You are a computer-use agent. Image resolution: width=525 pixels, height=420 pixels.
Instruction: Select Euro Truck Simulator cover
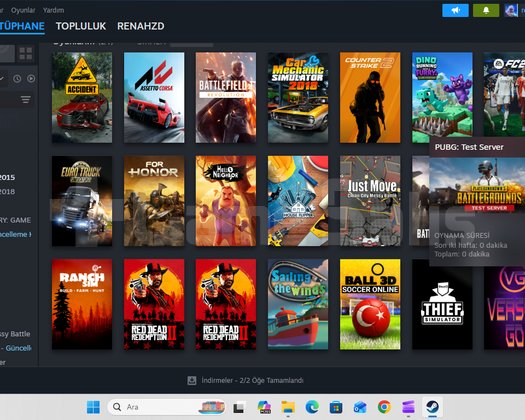coord(82,201)
